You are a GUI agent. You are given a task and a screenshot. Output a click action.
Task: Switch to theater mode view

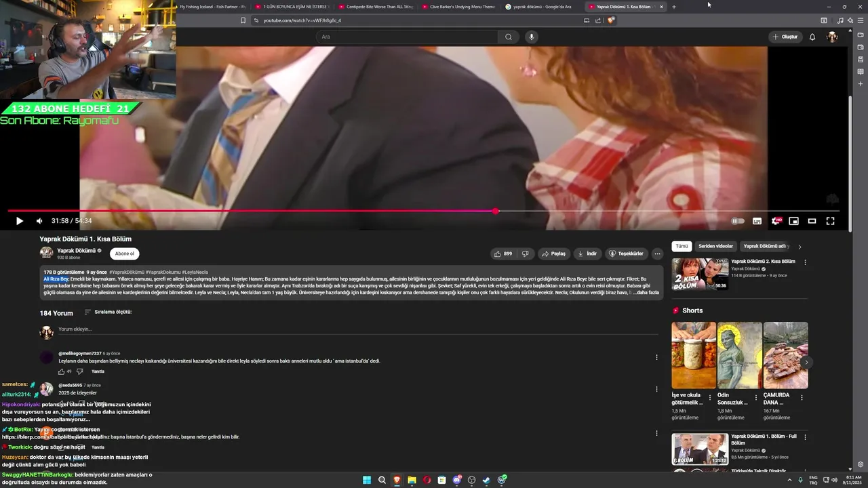tap(812, 221)
